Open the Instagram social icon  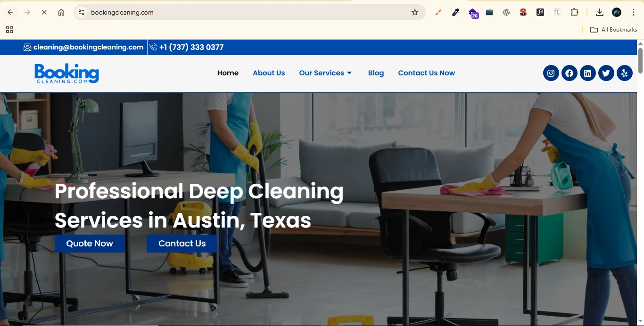click(551, 73)
